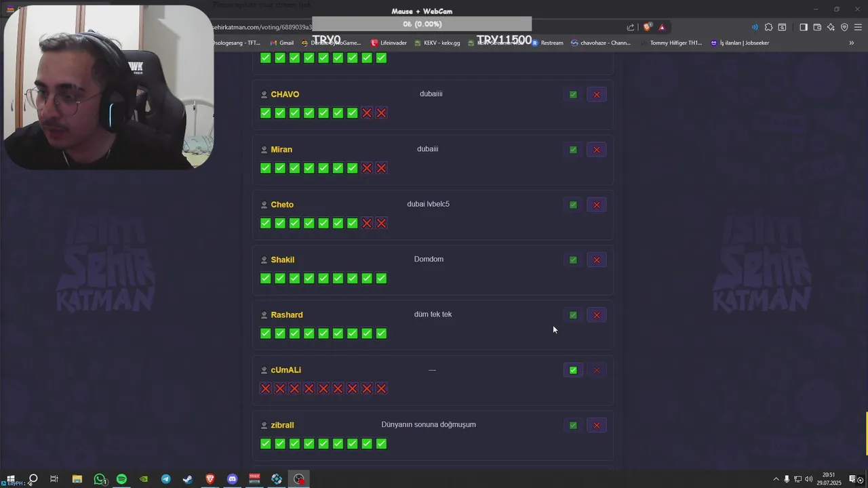This screenshot has width=868, height=488.
Task: Approve Cheto's answer 'dubai lvbelc5'
Action: pos(573,205)
